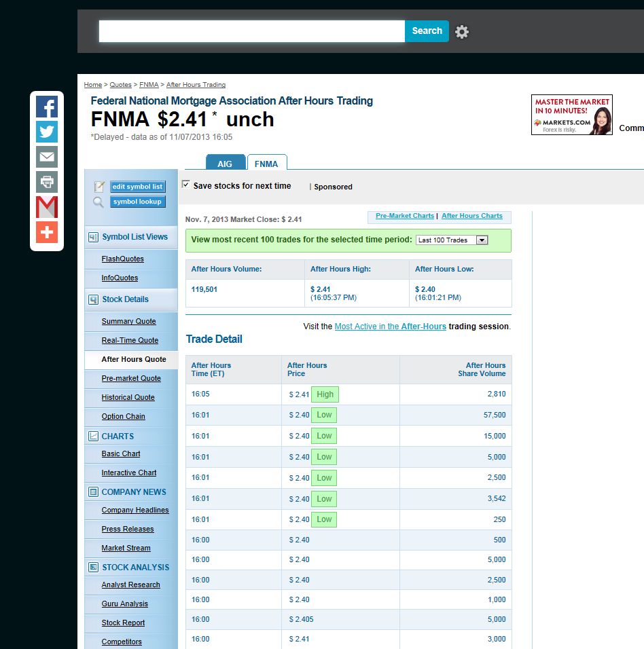Click the Search button

427,31
